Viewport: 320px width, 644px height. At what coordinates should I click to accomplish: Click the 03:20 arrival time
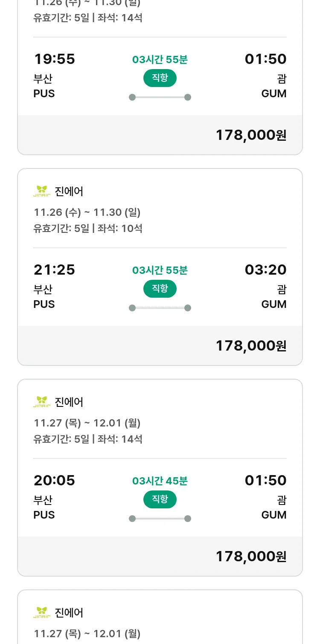pos(265,270)
